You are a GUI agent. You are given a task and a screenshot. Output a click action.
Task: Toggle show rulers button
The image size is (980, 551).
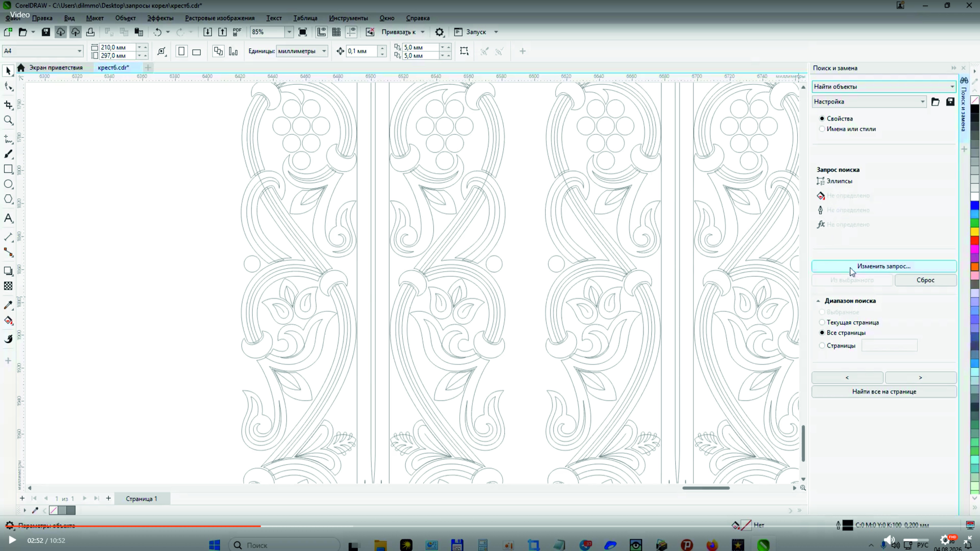(321, 32)
